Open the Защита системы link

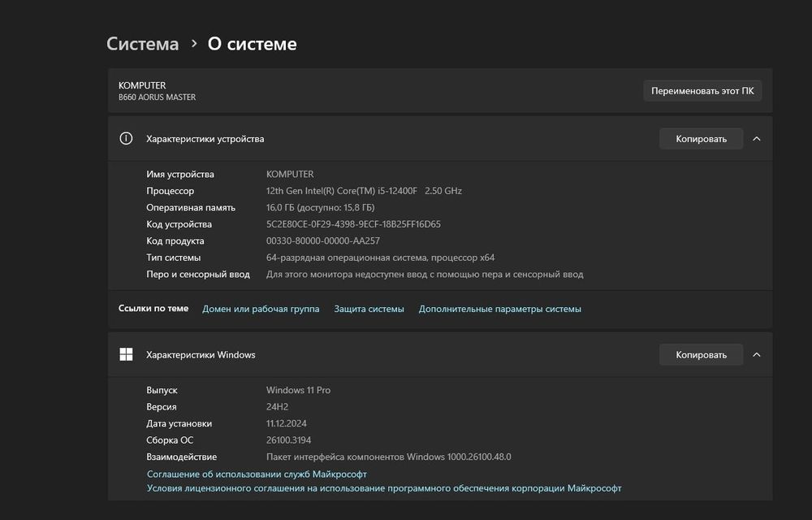tap(369, 309)
